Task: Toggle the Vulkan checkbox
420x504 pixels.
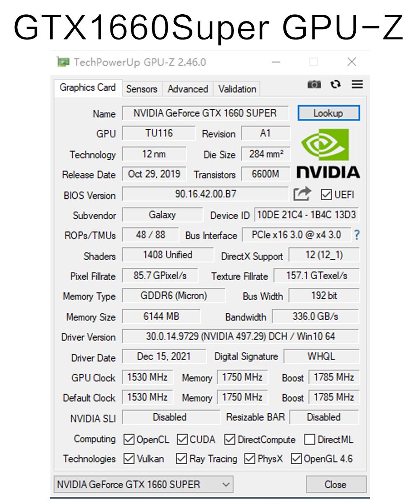Action: [129, 459]
